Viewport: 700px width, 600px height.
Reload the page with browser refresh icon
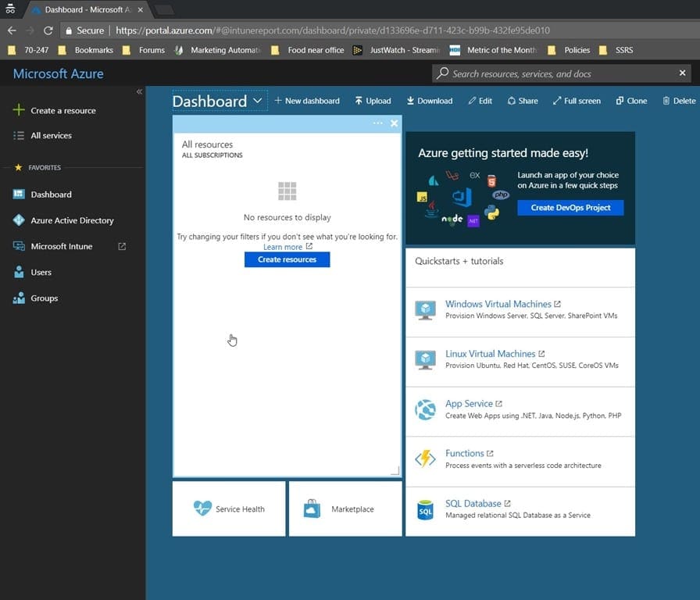click(48, 30)
